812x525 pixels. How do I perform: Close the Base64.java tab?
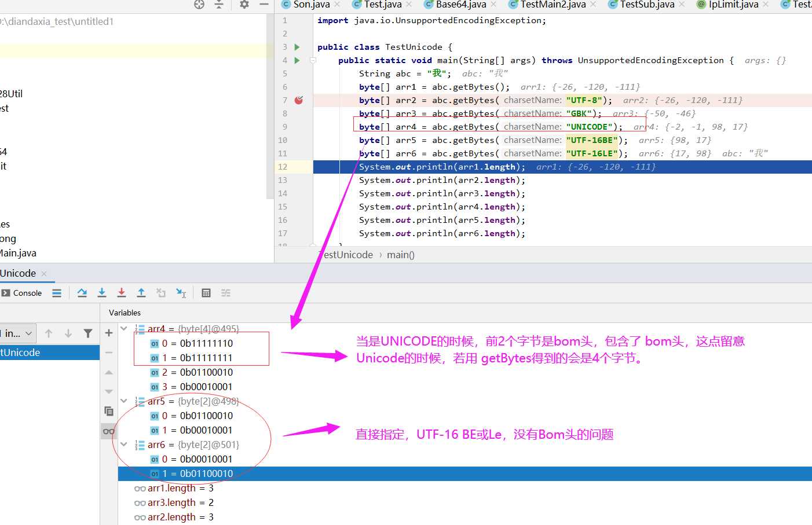[x=493, y=5]
